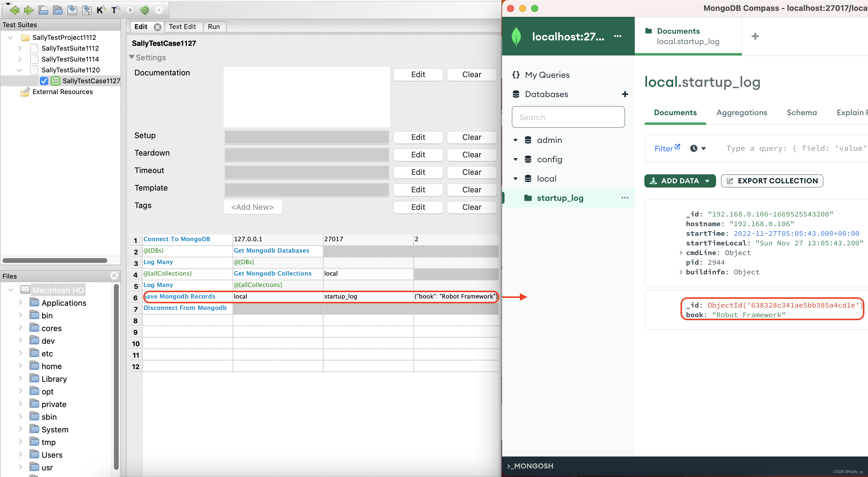The image size is (868, 477).
Task: Run tests with the play icon
Action: click(x=130, y=11)
